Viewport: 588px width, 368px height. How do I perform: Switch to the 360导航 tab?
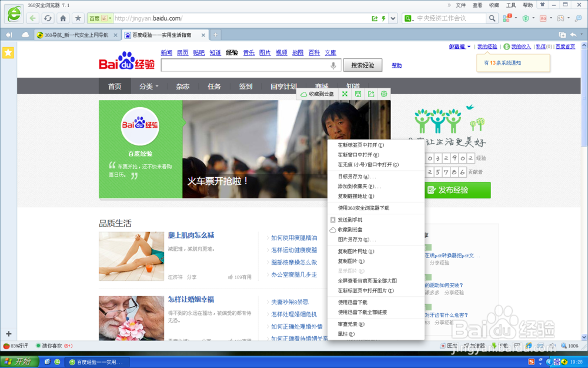(x=77, y=35)
